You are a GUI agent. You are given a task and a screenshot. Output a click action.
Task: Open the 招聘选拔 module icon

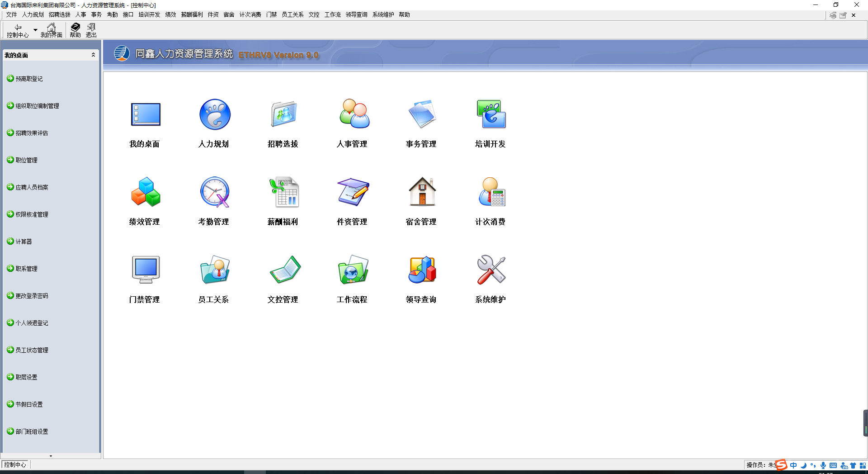pyautogui.click(x=283, y=114)
